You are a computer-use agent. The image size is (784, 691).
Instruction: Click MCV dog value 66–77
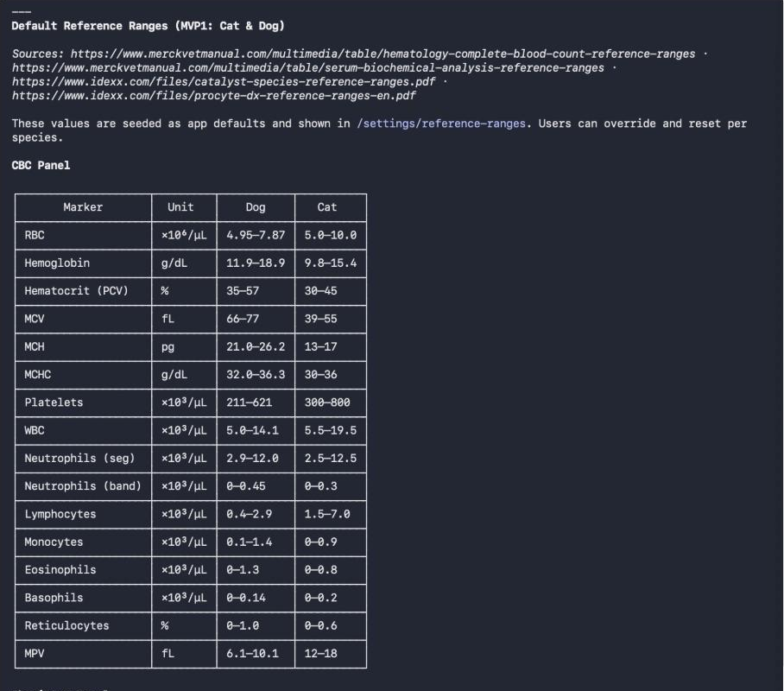[x=243, y=319]
